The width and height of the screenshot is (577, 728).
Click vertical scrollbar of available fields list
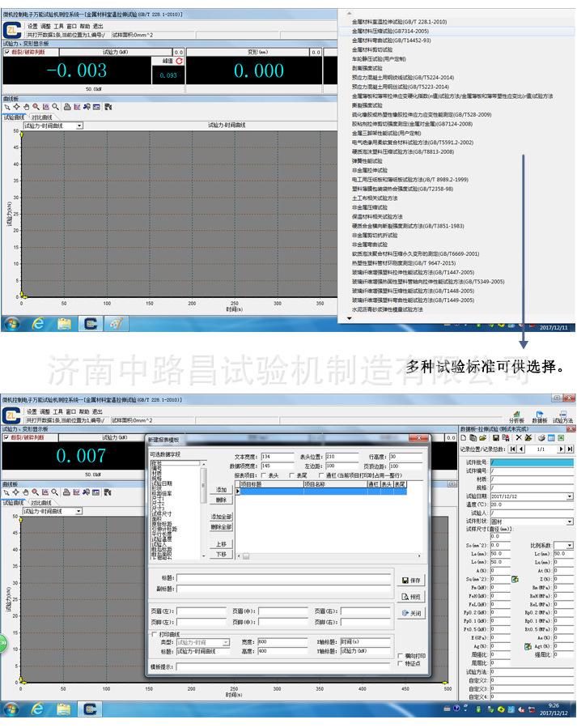(203, 510)
